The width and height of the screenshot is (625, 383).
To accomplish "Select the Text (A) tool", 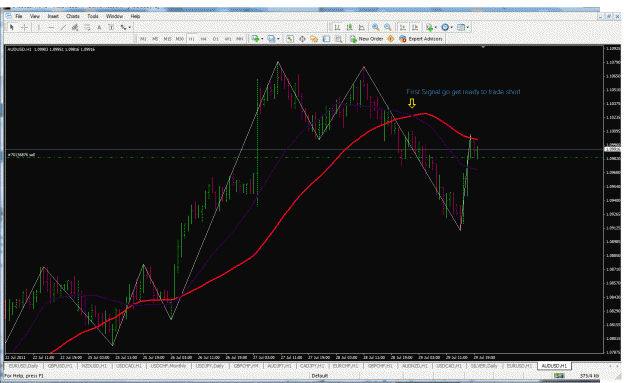I will [99, 27].
